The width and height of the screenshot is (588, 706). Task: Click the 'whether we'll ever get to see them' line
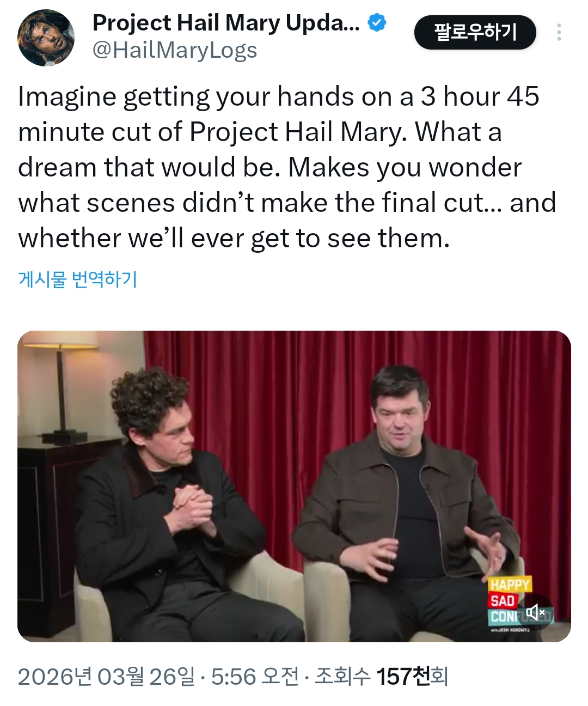pyautogui.click(x=234, y=238)
